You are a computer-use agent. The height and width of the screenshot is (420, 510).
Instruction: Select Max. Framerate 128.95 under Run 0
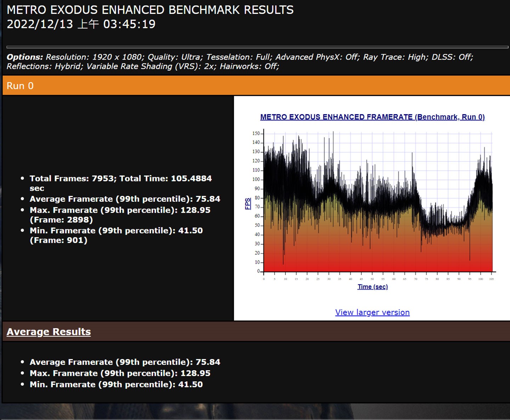coord(120,215)
